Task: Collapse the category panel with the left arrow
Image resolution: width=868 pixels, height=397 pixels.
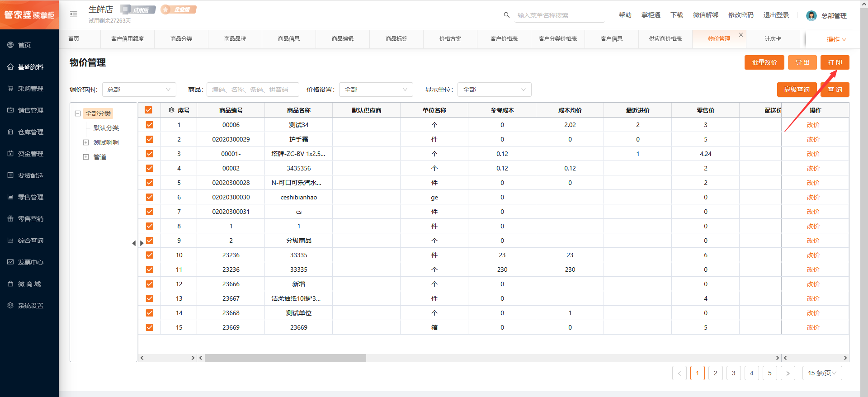Action: [x=134, y=243]
